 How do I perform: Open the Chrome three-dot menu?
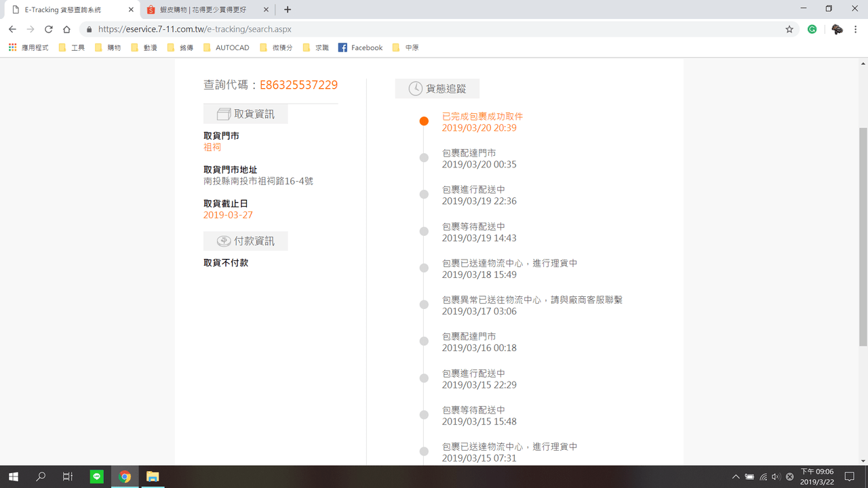point(857,29)
